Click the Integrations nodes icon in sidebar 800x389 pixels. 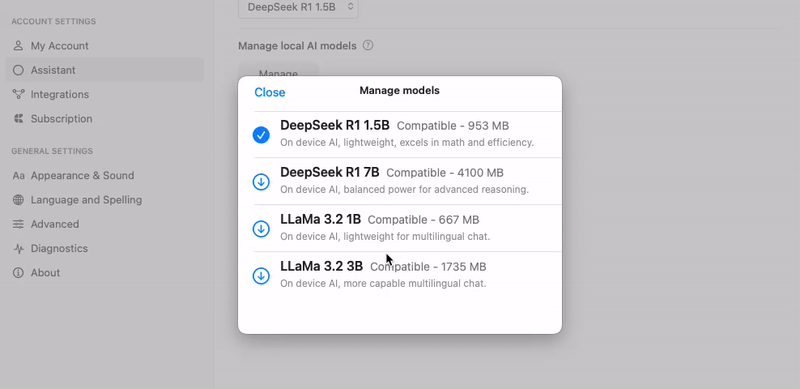point(18,94)
